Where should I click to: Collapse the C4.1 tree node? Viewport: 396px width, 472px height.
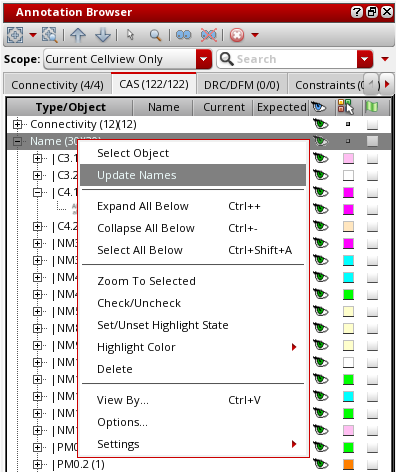[x=37, y=192]
